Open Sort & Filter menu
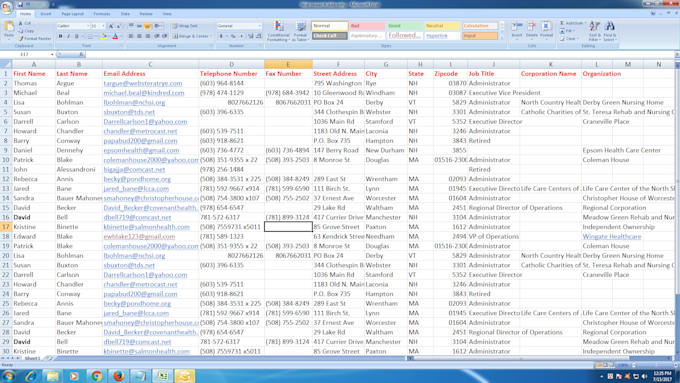680x383 pixels. pyautogui.click(x=595, y=31)
